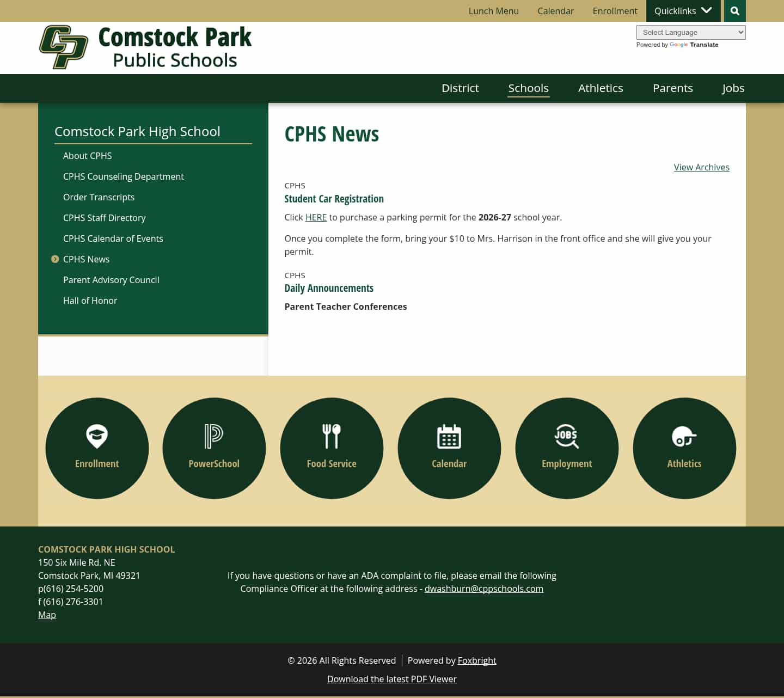The height and width of the screenshot is (698, 784).
Task: Open CPHS Staff Directory in sidebar
Action: [x=105, y=218]
